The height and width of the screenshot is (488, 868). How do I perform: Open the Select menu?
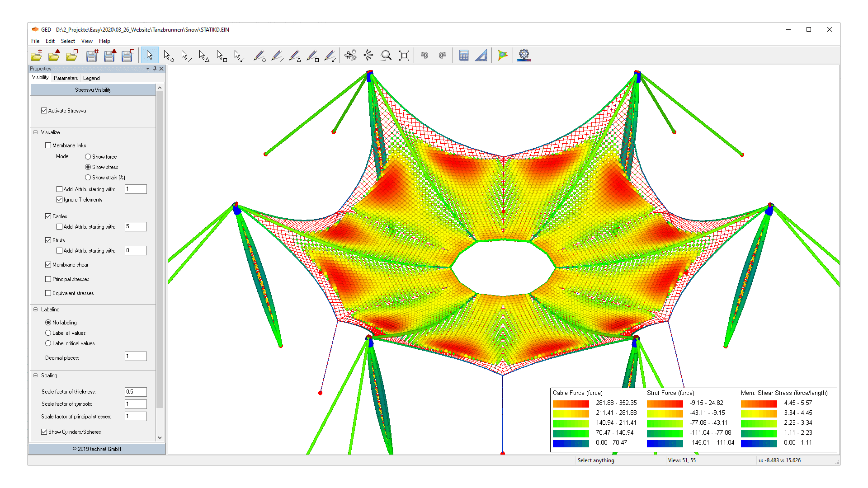pos(68,41)
